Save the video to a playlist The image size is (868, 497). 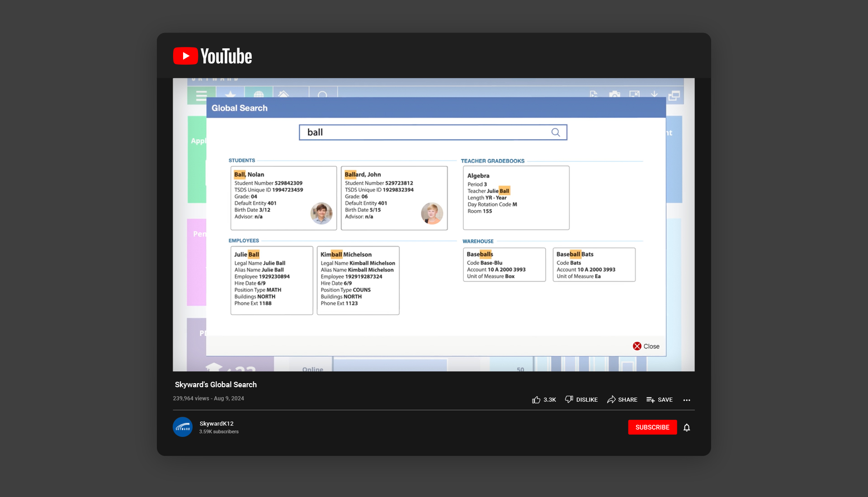[660, 400]
